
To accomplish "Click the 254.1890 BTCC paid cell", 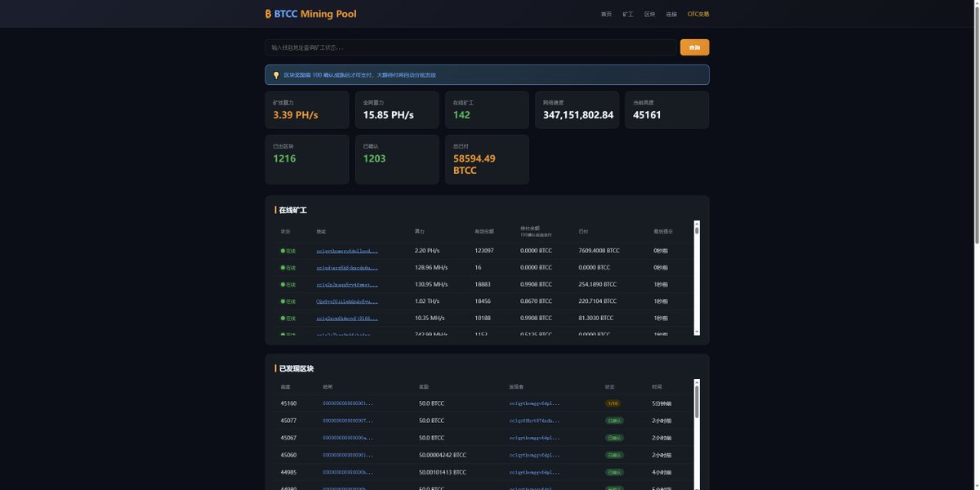I will 597,284.
